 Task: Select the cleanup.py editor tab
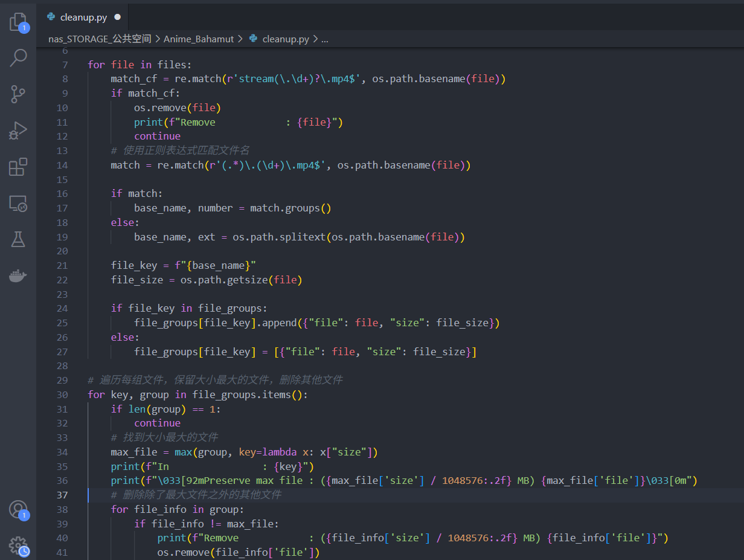pos(83,17)
